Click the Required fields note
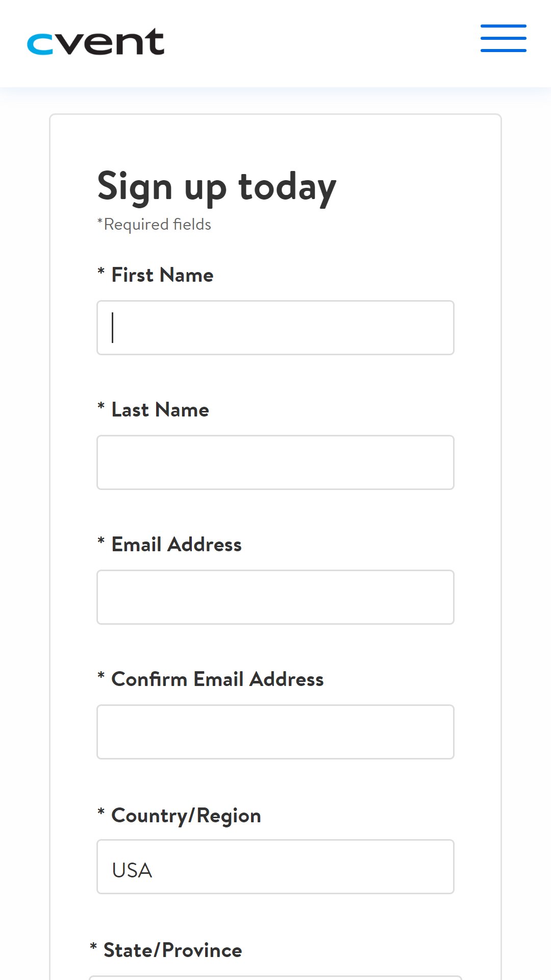Screen dimensions: 551x980 (x=154, y=225)
